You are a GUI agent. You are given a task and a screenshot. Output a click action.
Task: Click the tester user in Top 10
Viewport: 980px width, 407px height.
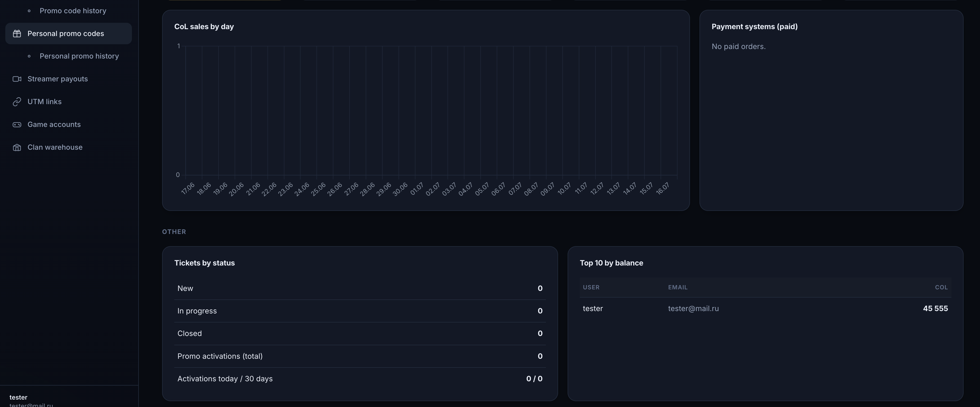[x=593, y=308]
